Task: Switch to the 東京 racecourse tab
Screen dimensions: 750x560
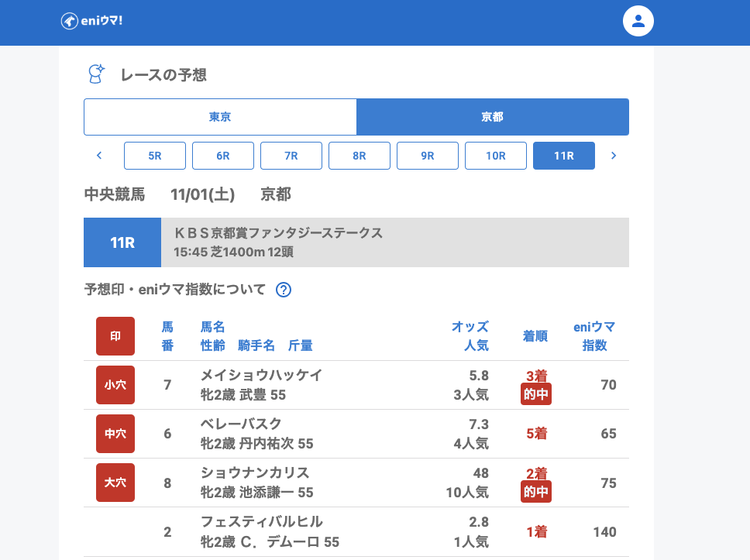Action: tap(220, 117)
